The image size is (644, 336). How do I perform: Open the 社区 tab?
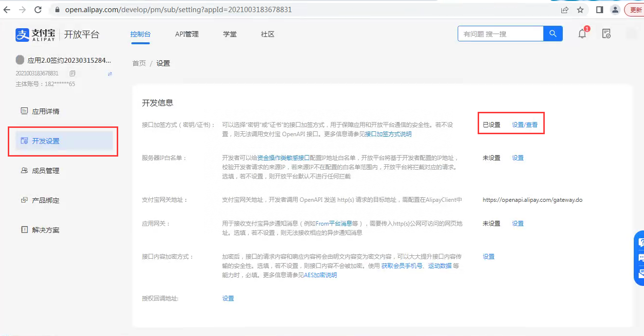click(268, 34)
